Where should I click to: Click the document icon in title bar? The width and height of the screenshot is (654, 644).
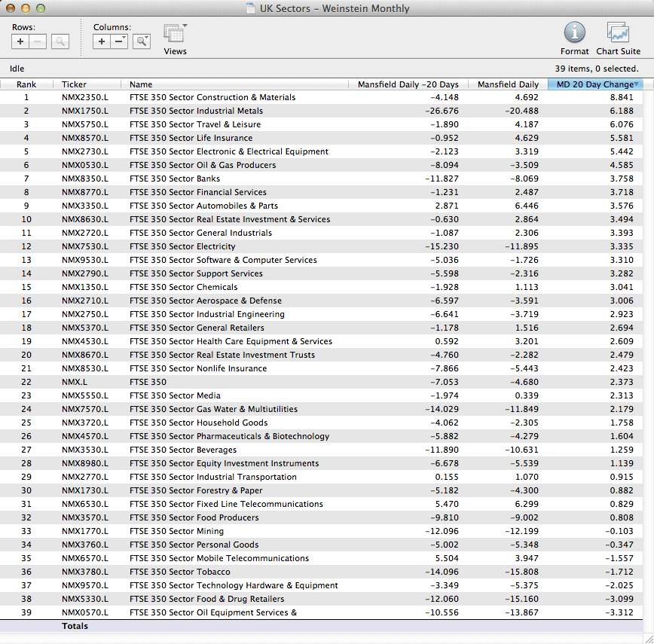coord(251,9)
